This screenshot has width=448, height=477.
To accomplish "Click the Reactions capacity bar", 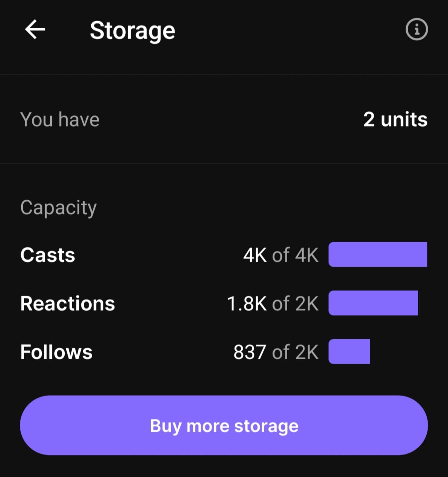I will point(373,303).
